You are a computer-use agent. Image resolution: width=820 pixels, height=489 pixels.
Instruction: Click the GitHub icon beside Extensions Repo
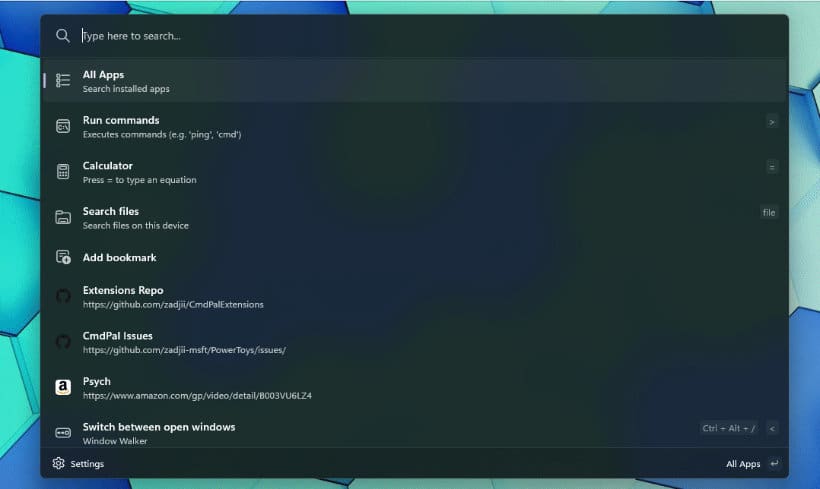pyautogui.click(x=63, y=296)
